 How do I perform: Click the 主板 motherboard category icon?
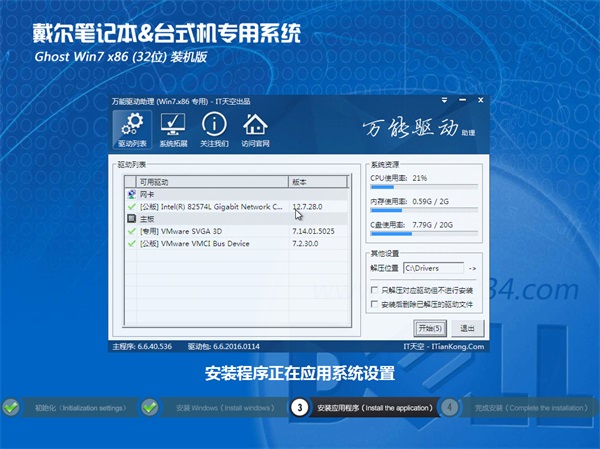131,217
